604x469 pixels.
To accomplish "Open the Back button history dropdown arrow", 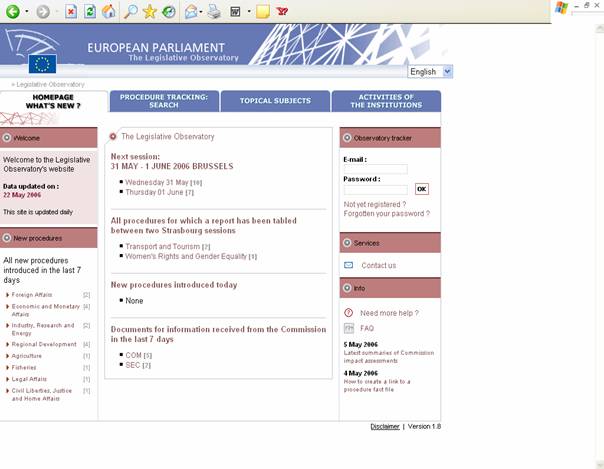I will pyautogui.click(x=27, y=12).
